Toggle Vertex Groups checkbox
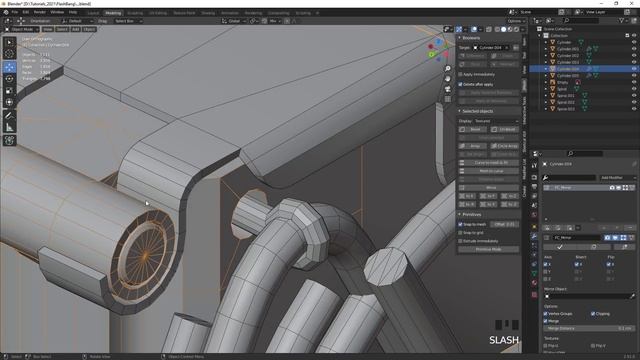 coord(546,313)
